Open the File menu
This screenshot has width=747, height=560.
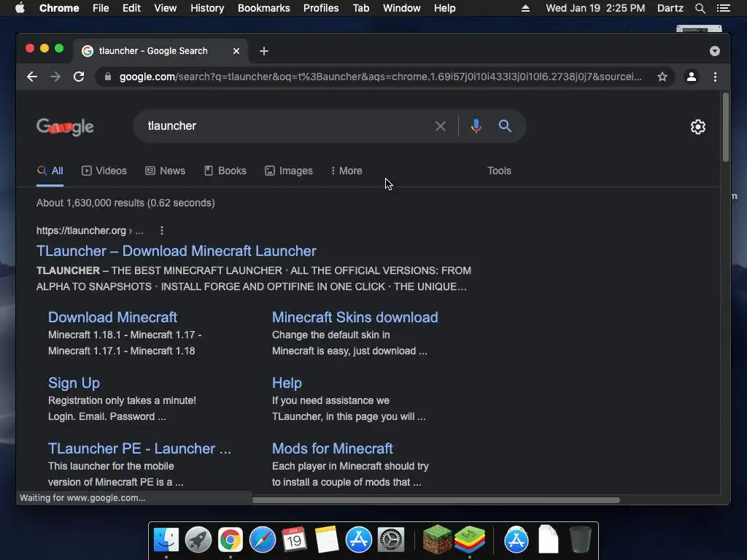tap(101, 8)
